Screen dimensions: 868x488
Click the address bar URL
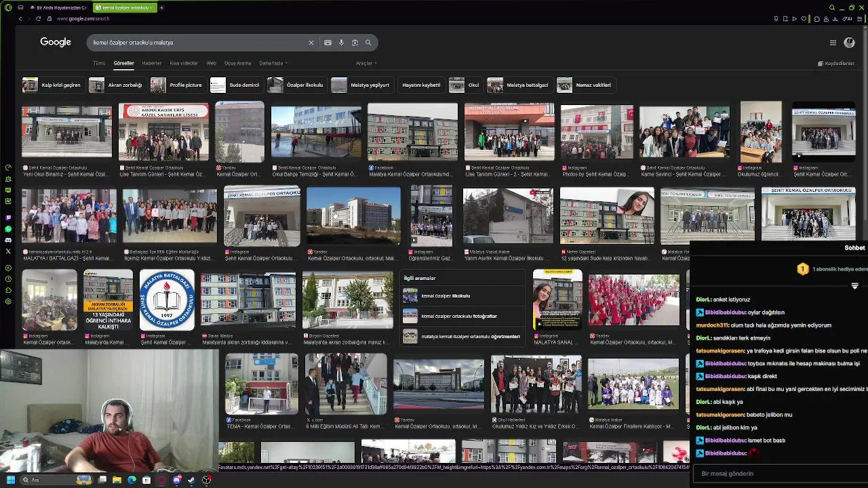pos(83,19)
